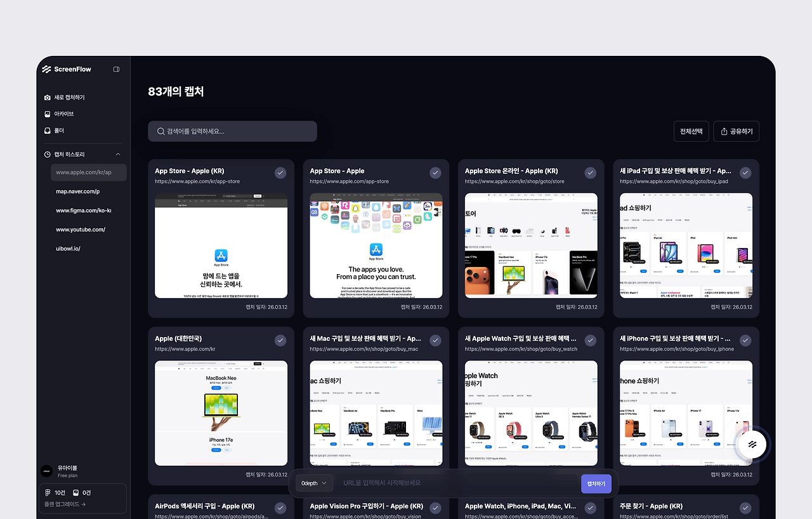812x519 pixels.
Task: Open the colorful App Store - Apple thumbnail
Action: pyautogui.click(x=376, y=246)
